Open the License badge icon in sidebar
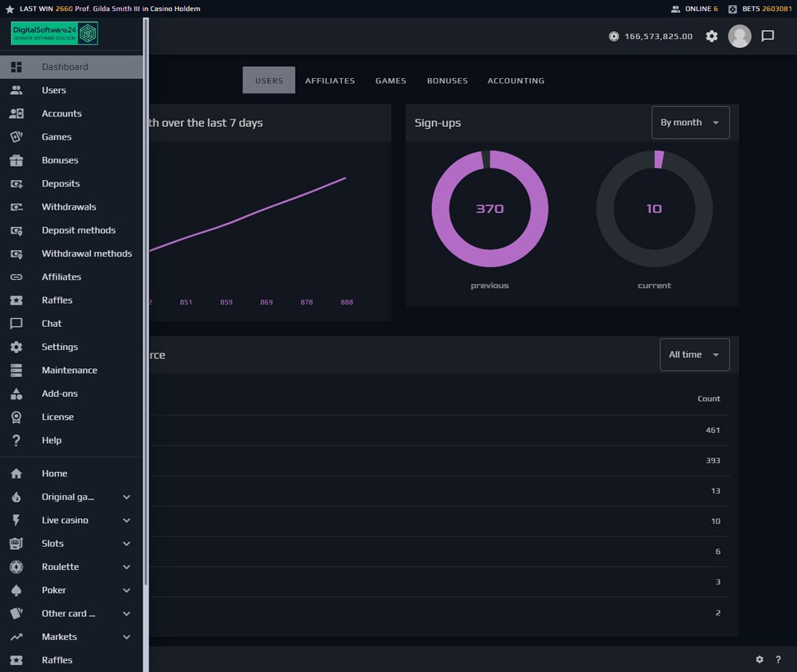 pyautogui.click(x=16, y=417)
